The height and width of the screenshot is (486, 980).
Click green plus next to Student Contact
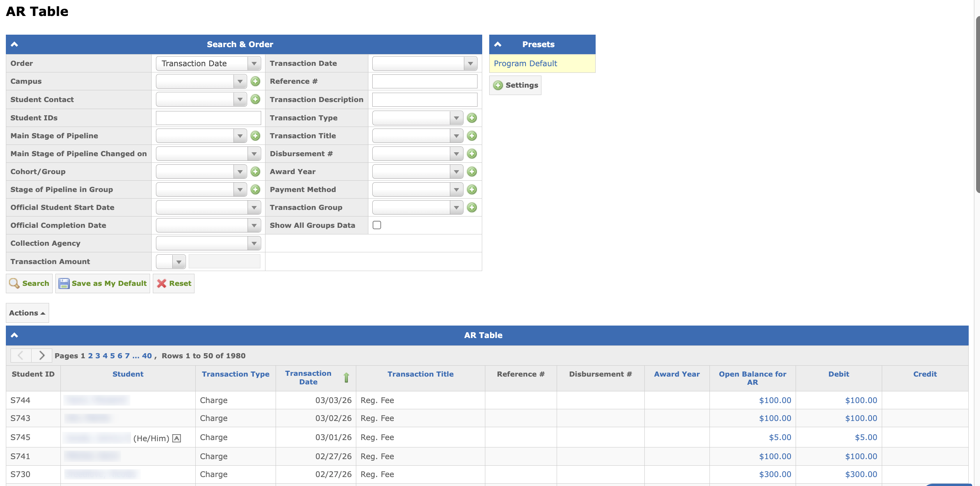click(255, 99)
